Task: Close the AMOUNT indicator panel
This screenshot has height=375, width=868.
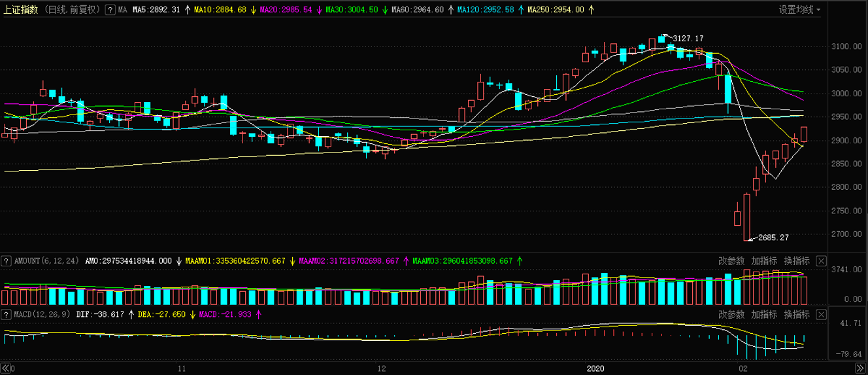Action: [821, 260]
